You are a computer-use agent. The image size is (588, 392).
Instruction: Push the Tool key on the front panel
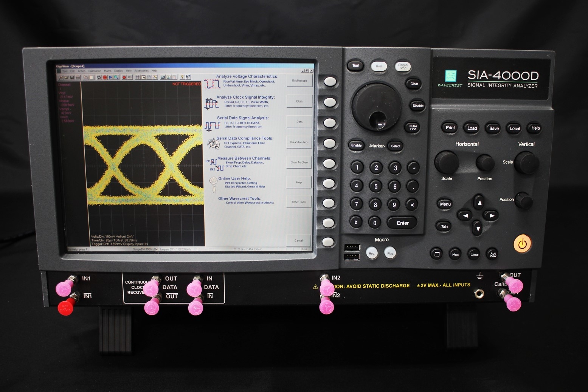pos(355,66)
